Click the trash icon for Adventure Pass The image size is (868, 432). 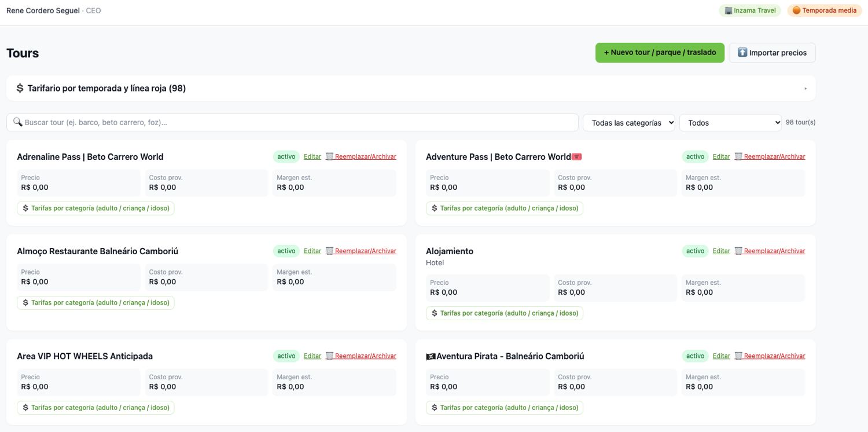tap(738, 156)
